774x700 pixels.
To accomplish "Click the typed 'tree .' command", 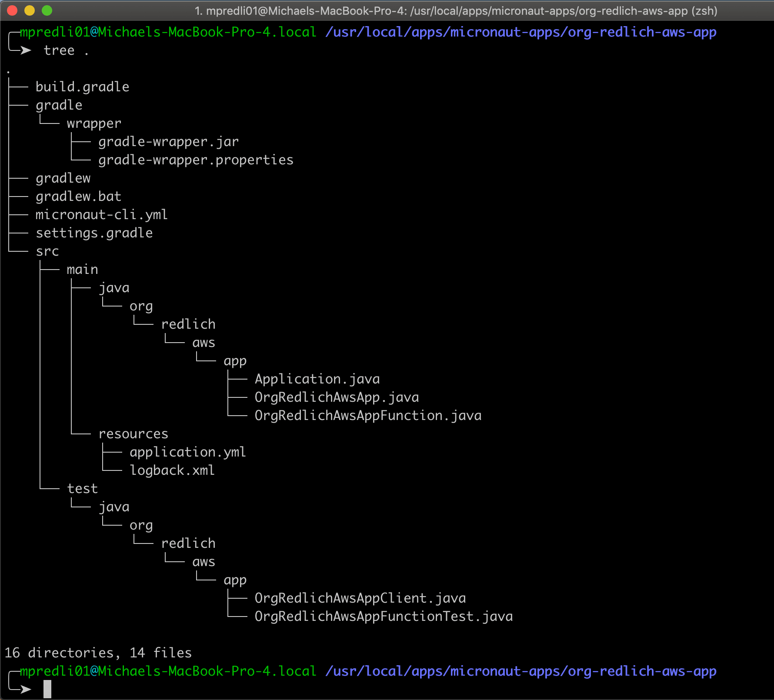I will pos(66,50).
